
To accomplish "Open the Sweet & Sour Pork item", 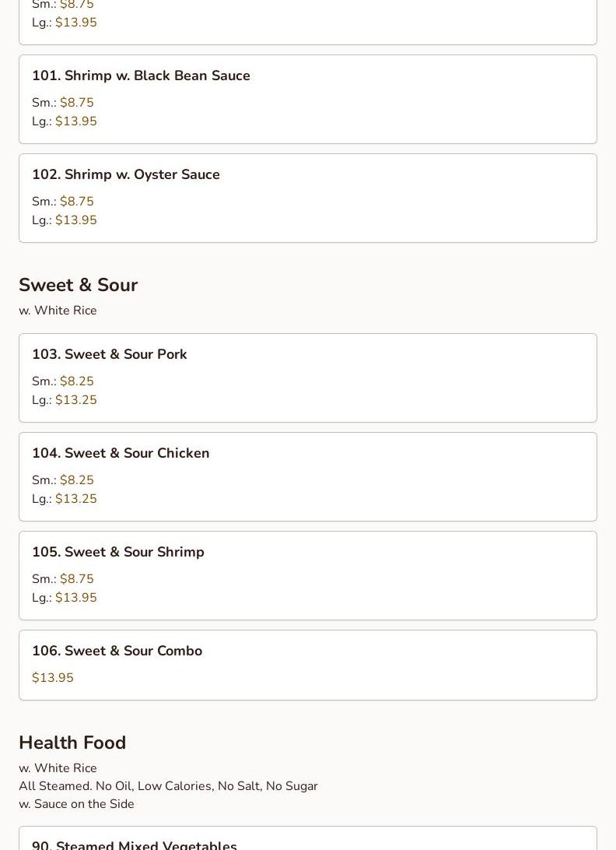I will coord(109,354).
